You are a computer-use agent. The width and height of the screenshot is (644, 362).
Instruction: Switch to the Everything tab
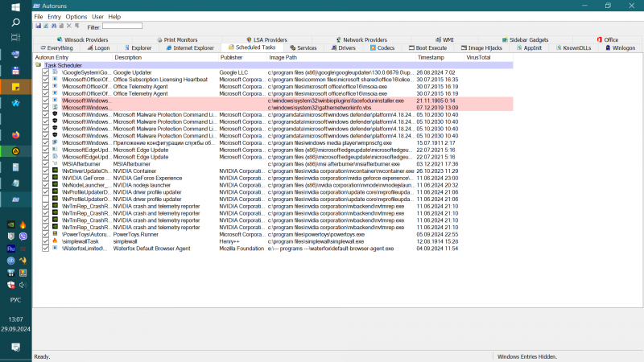pos(56,48)
